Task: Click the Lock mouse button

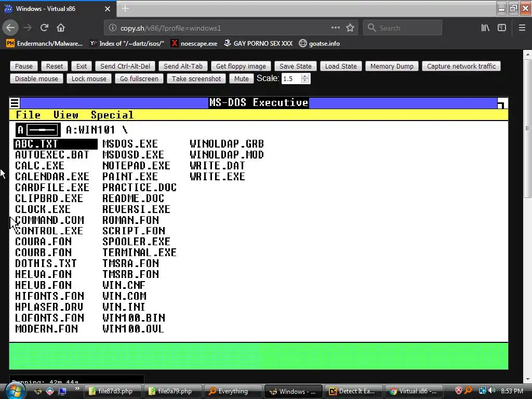Action: [89, 79]
